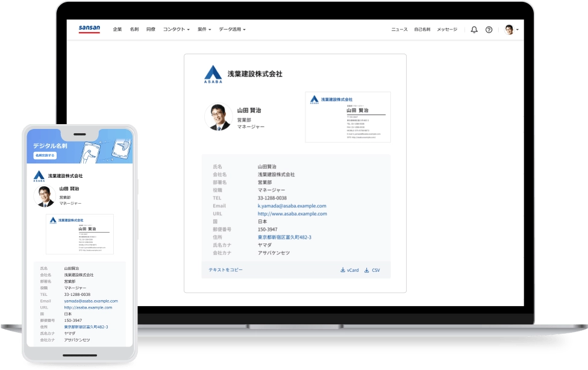This screenshot has width=588, height=370.
Task: Tap yamada@asaba.example.com link on phone
Action: (91, 301)
